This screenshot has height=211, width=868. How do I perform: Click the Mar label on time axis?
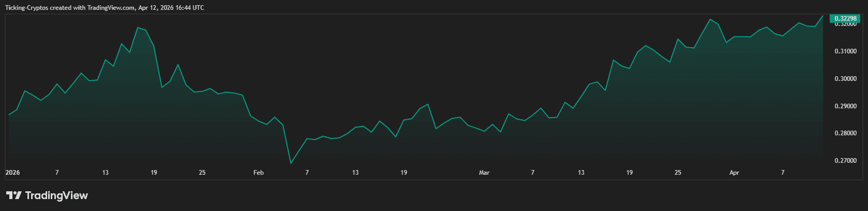(x=484, y=173)
